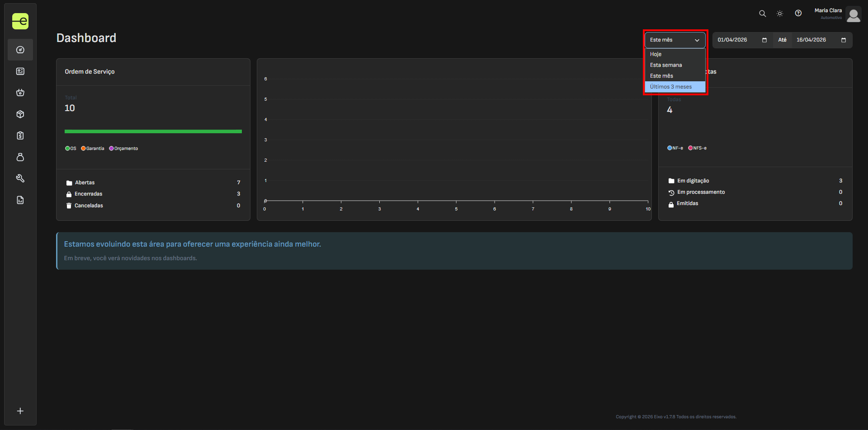This screenshot has width=868, height=430.
Task: Select Esta semana from period list
Action: click(675, 65)
